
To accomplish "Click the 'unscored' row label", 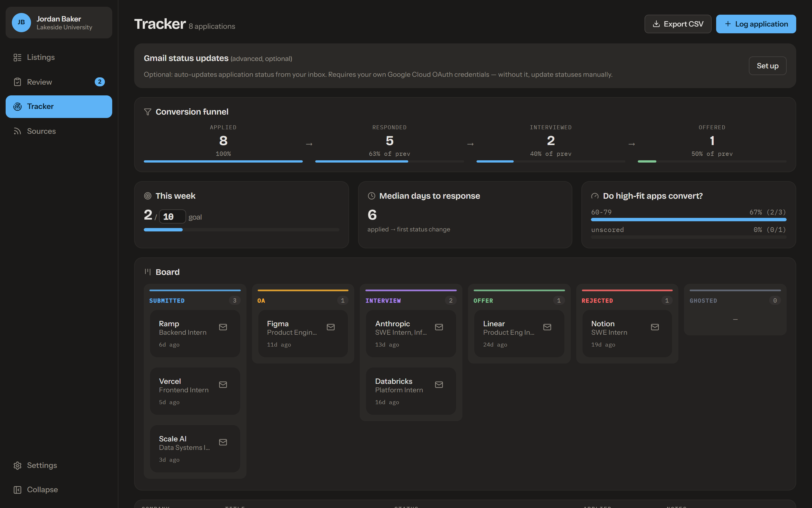I will click(x=607, y=230).
